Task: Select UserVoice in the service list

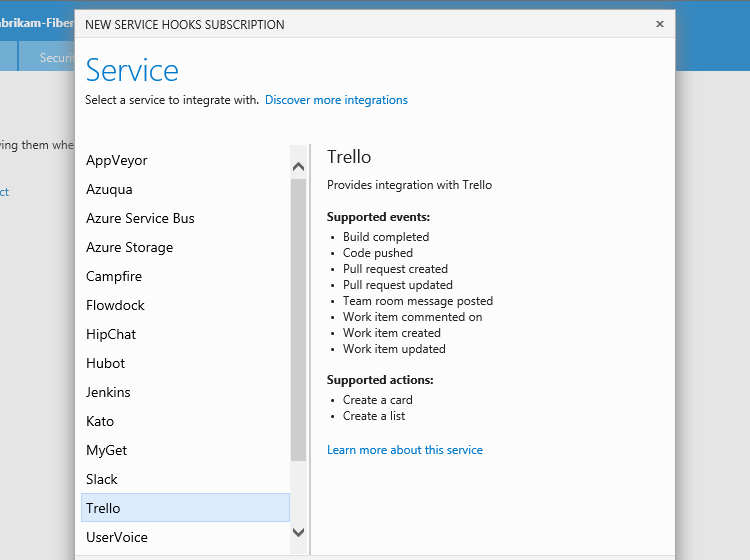Action: pos(185,538)
